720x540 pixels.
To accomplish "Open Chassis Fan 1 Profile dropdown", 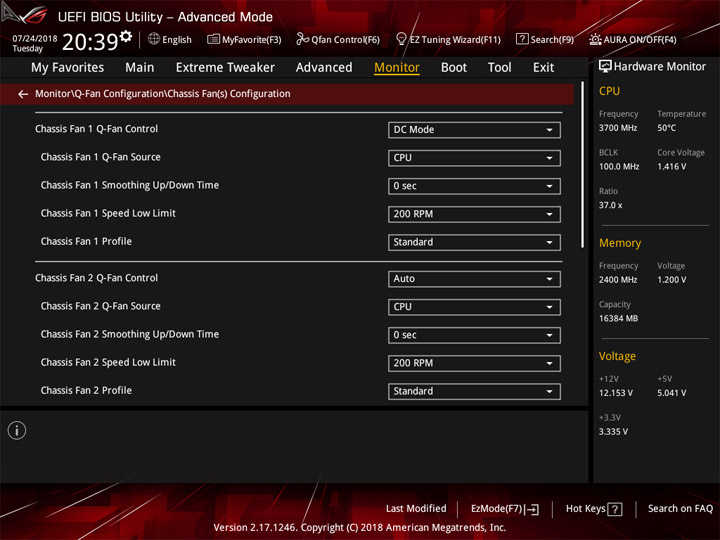I will click(x=474, y=242).
